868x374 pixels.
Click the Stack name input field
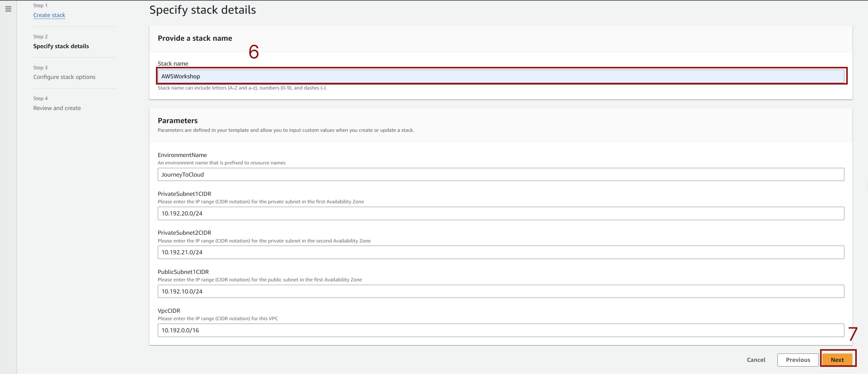(x=501, y=76)
